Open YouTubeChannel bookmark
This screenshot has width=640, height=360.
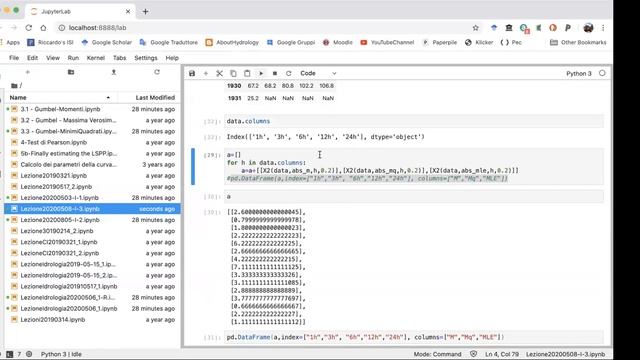click(387, 42)
